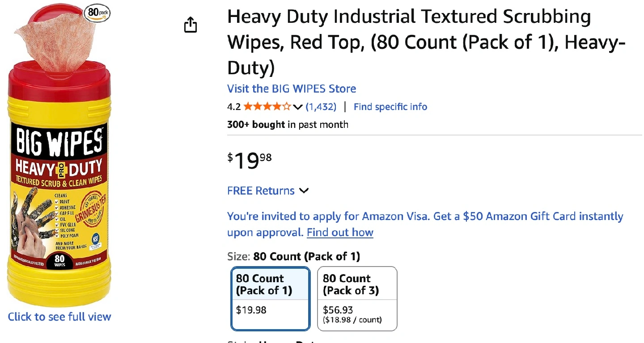Click the $19.98 main price

pos(249,161)
